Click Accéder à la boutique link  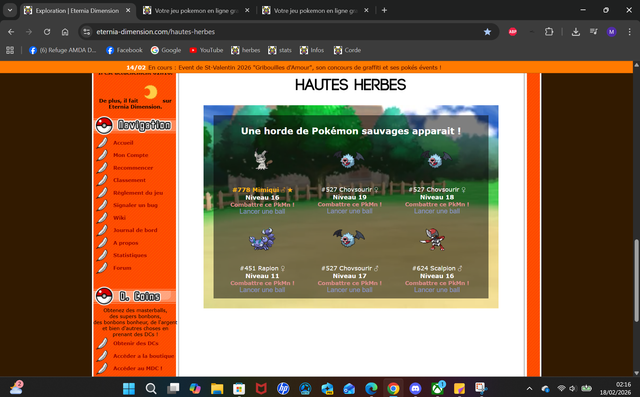(144, 356)
